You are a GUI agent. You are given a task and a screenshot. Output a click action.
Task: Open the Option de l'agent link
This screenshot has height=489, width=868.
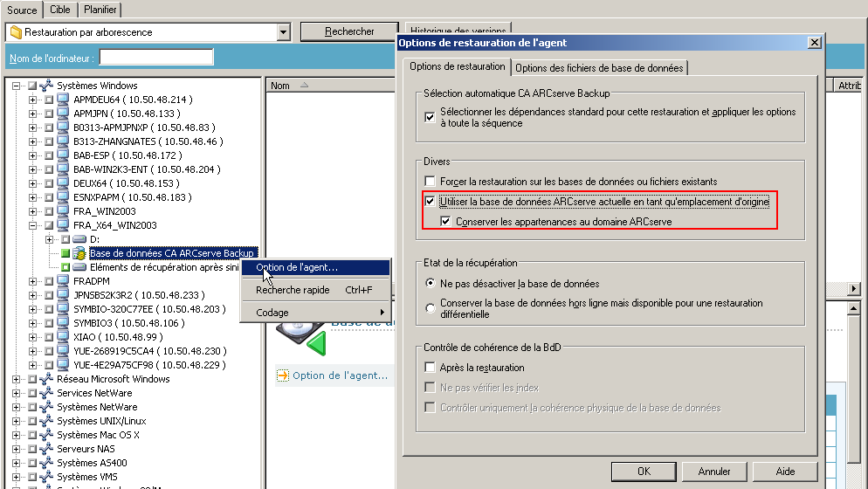coord(340,375)
